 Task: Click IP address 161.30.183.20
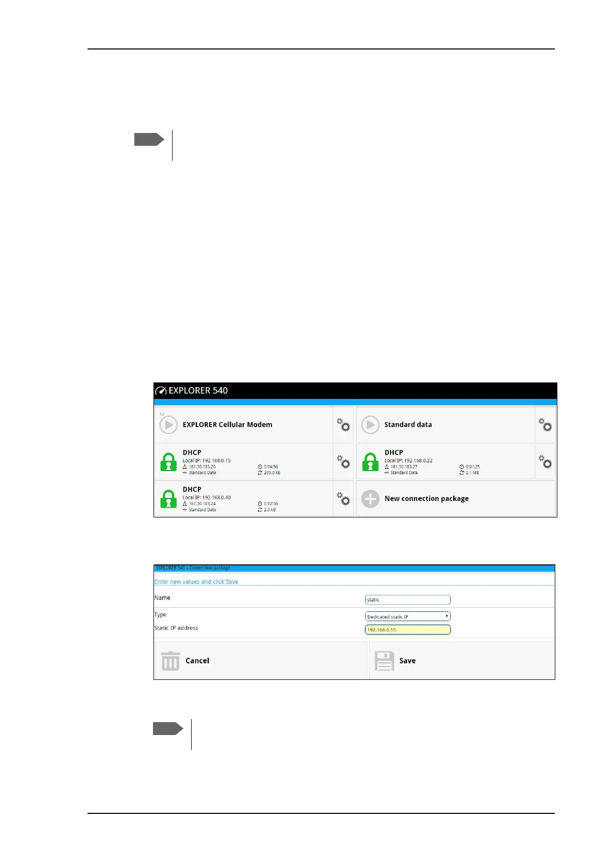coord(202,467)
